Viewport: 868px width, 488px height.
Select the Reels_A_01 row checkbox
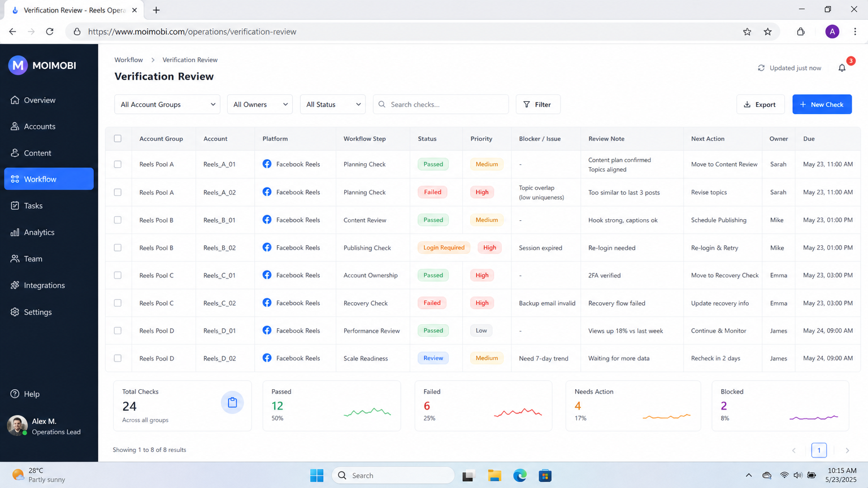(118, 164)
